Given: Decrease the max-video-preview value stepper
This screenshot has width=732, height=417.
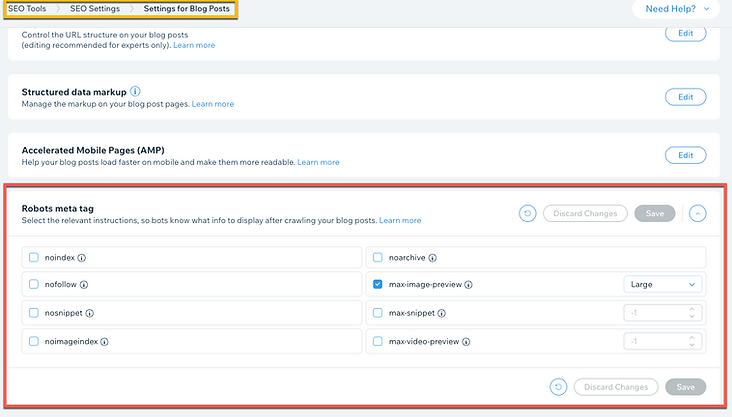Looking at the screenshot, I should pos(692,345).
